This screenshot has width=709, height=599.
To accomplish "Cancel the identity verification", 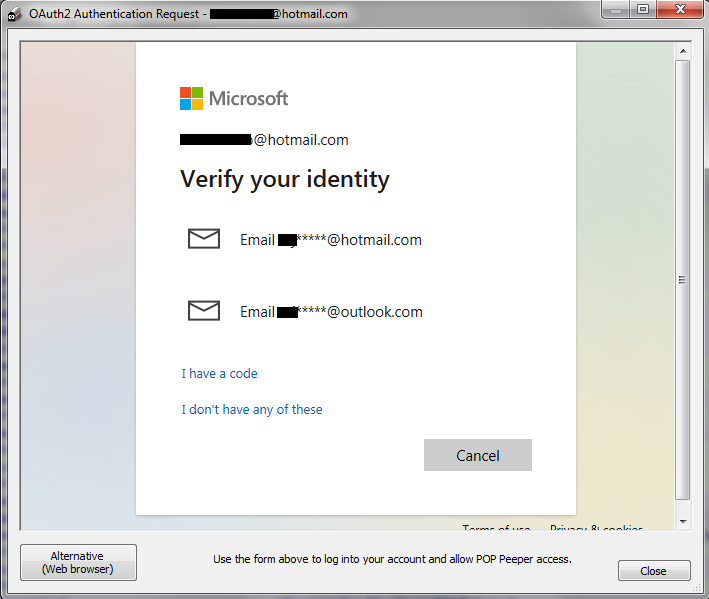I will pos(477,455).
